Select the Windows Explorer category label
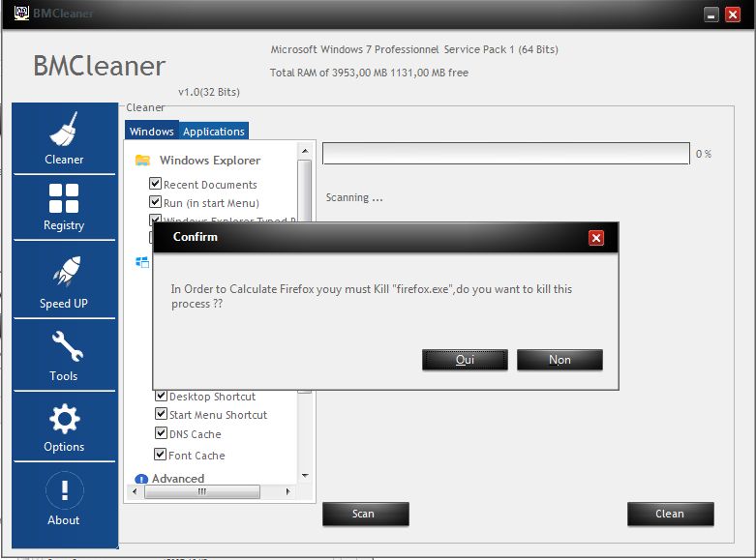 coord(210,161)
